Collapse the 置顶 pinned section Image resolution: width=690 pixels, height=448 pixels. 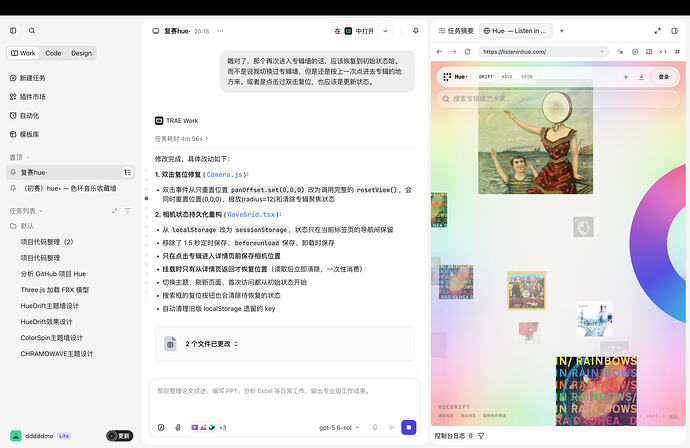point(20,157)
